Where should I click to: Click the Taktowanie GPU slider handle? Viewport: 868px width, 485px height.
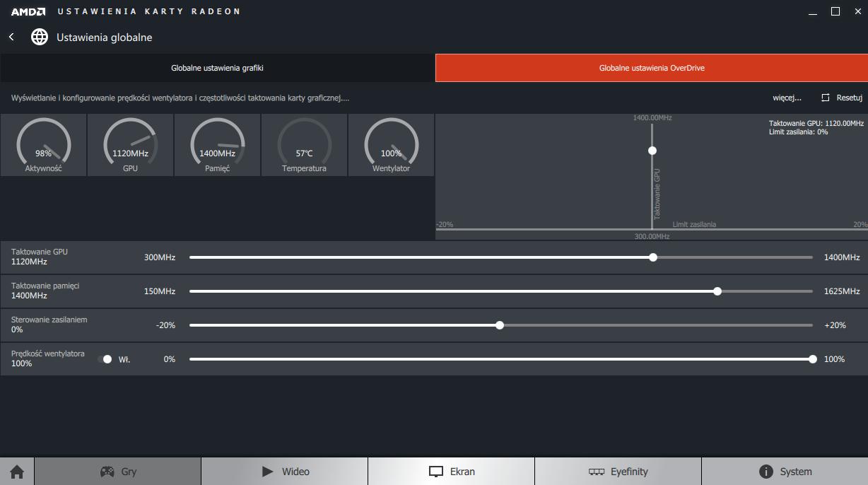click(x=653, y=257)
